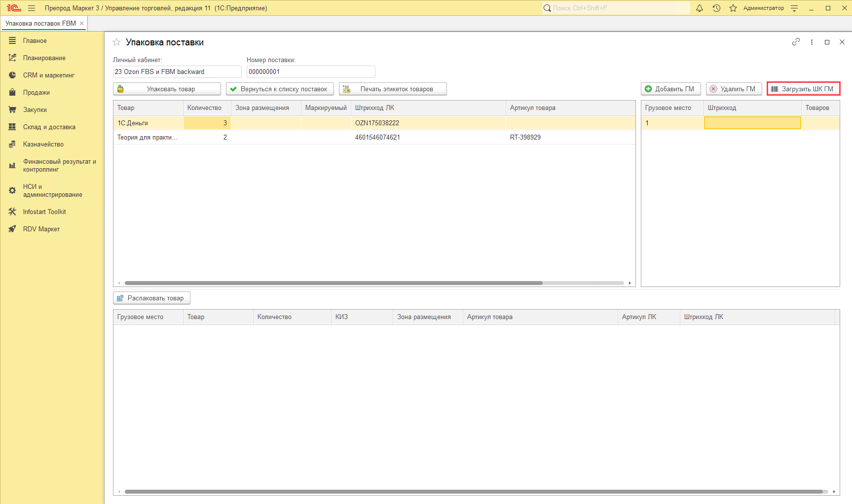Image resolution: width=852 pixels, height=504 pixels.
Task: Go to Склад и доставка section
Action: pos(49,127)
